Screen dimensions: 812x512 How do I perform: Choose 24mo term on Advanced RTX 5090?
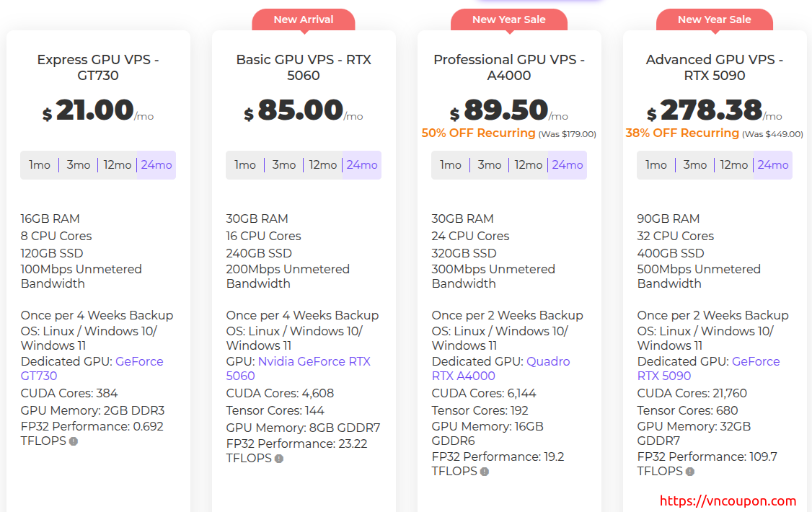pos(772,165)
